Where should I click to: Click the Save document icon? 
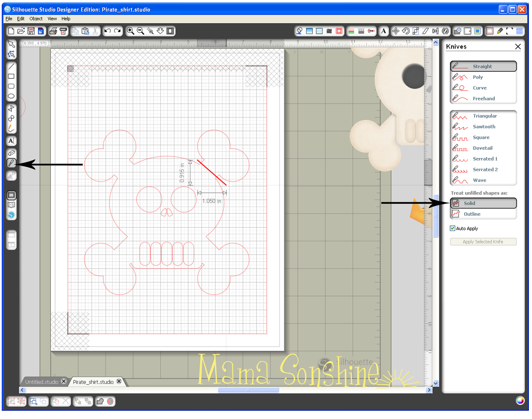[x=31, y=31]
